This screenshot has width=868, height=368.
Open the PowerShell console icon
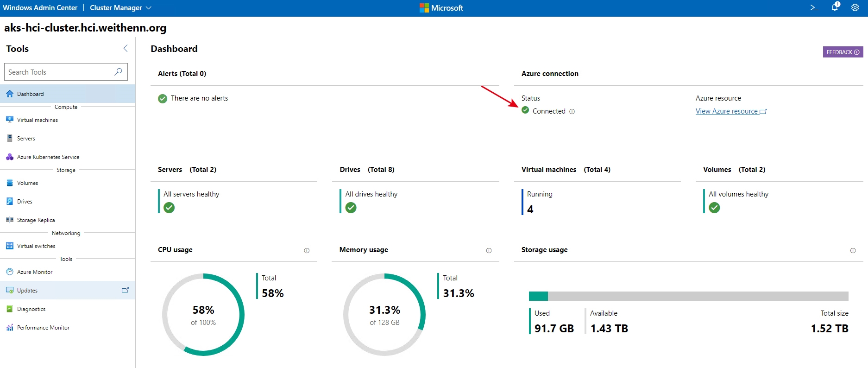(814, 8)
